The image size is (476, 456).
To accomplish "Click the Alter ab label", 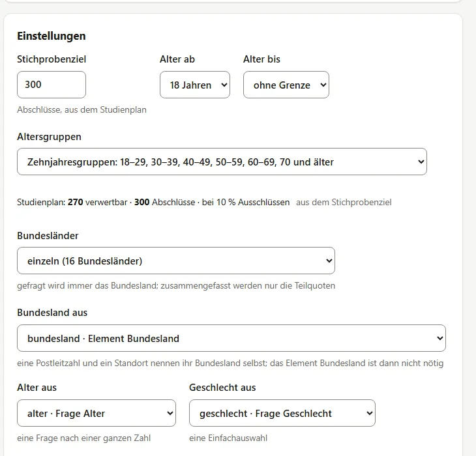I will pos(177,59).
